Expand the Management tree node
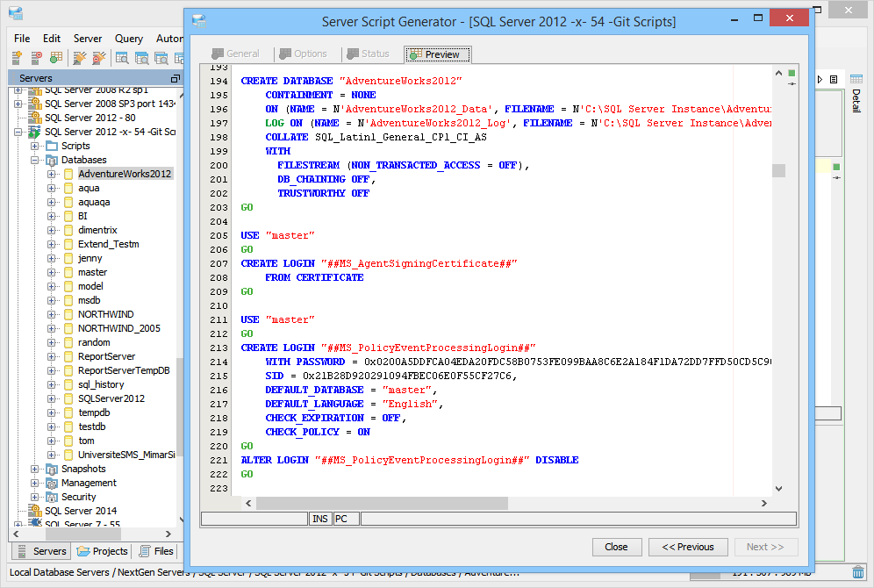The width and height of the screenshot is (874, 588). coord(34,483)
